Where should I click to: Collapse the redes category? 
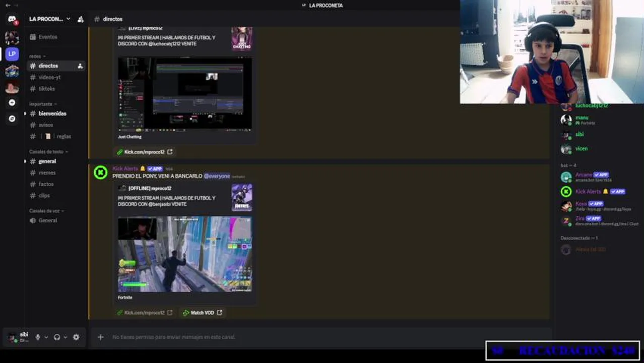click(37, 56)
